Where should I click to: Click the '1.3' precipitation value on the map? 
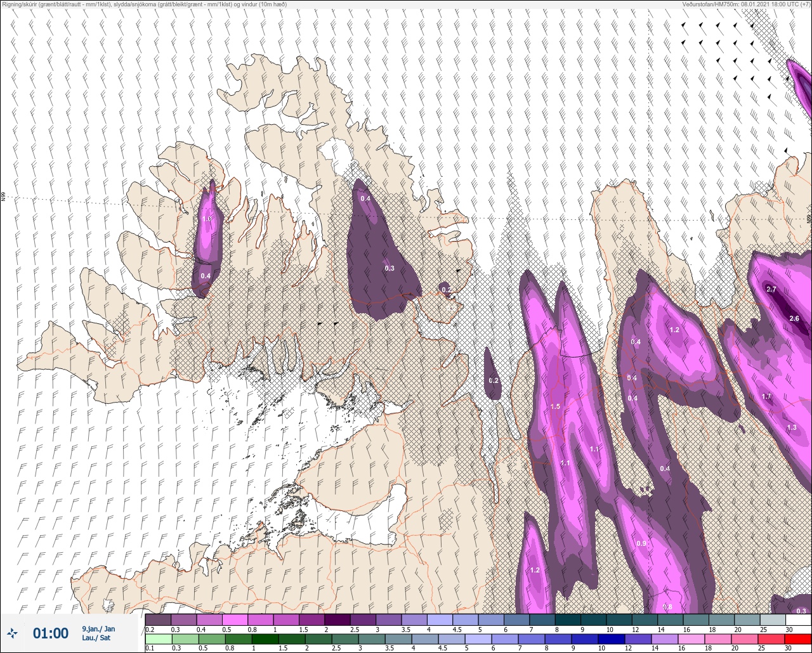[x=792, y=428]
